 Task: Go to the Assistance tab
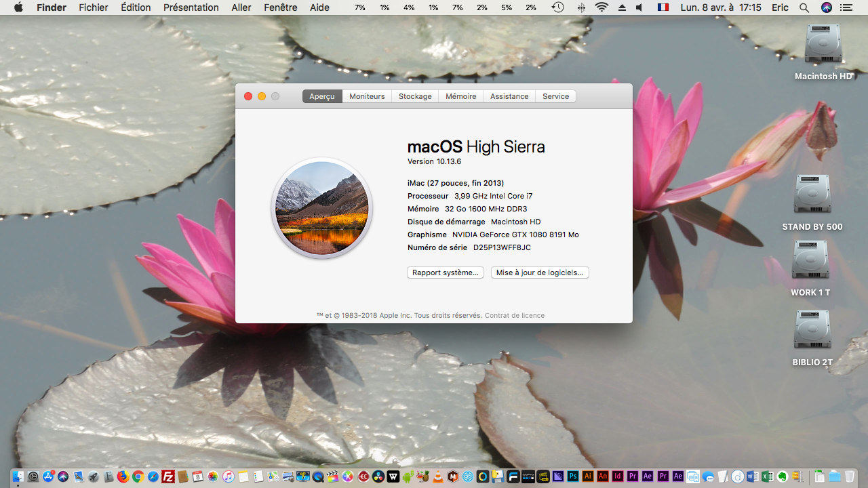[x=509, y=96]
